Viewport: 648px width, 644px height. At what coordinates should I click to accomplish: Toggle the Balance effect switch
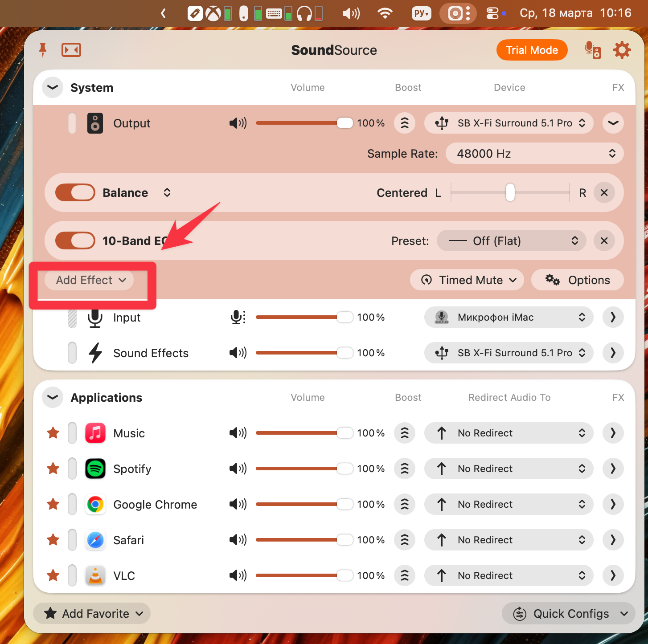[x=75, y=193]
